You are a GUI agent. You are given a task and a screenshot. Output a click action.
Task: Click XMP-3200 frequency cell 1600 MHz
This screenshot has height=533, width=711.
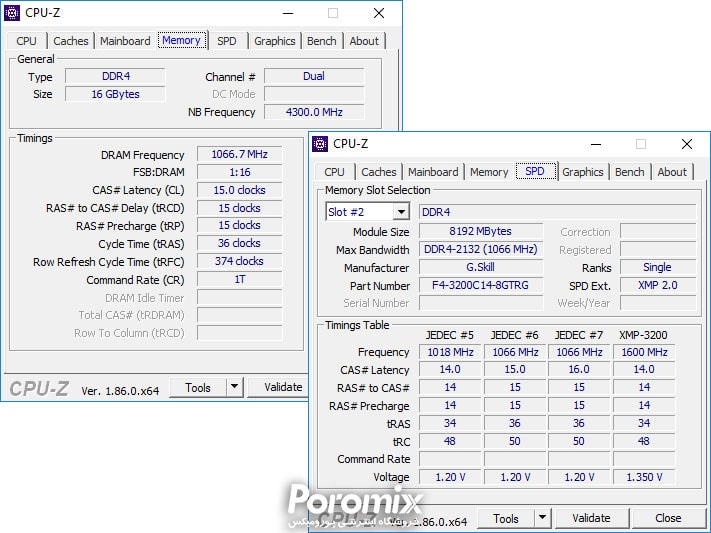tap(644, 352)
